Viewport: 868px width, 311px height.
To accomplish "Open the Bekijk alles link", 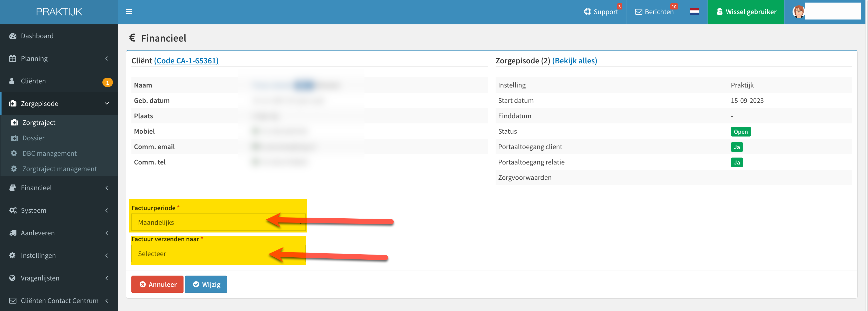I will tap(574, 61).
